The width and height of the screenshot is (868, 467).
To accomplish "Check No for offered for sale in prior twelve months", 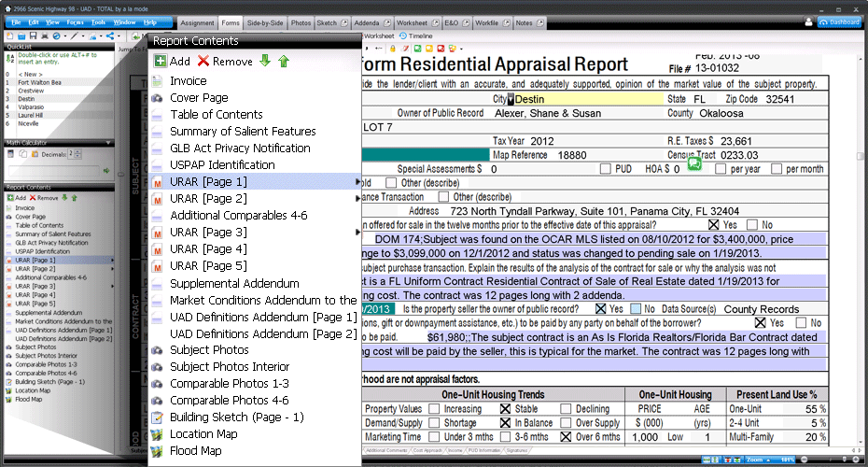I will tap(751, 225).
